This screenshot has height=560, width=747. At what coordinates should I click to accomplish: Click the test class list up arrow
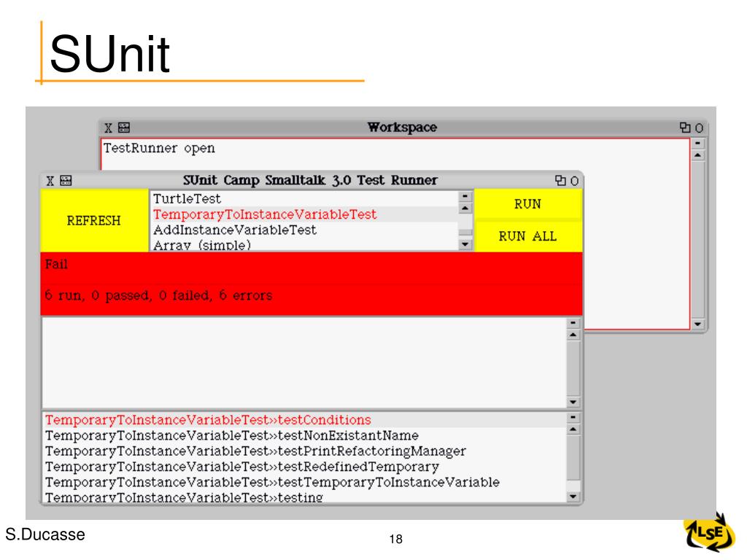465,208
